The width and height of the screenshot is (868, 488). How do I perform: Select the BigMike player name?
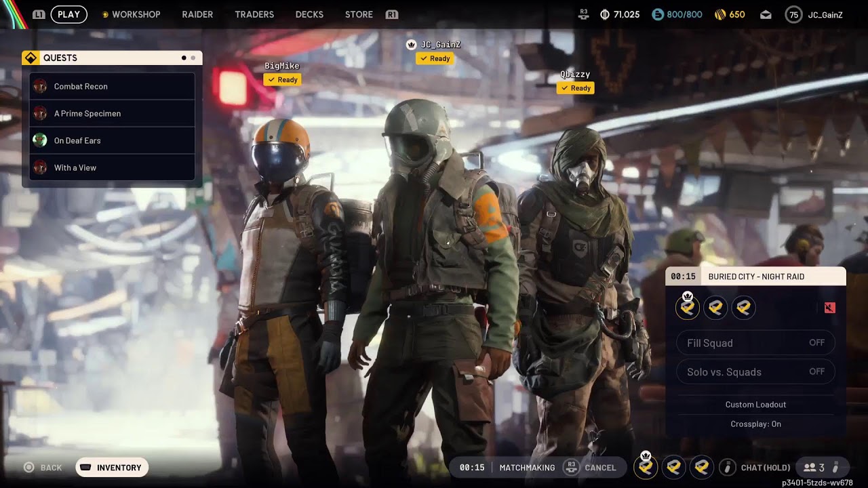(282, 66)
